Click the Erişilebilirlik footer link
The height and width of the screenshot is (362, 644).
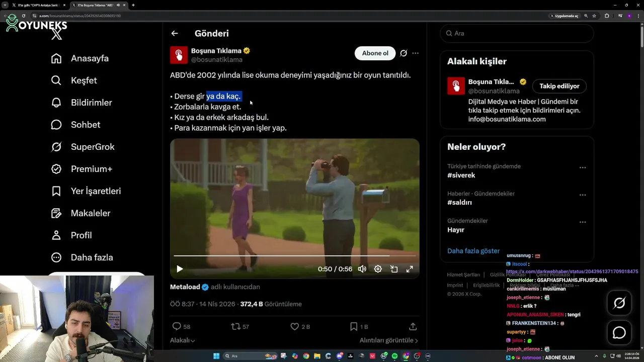coord(487,285)
